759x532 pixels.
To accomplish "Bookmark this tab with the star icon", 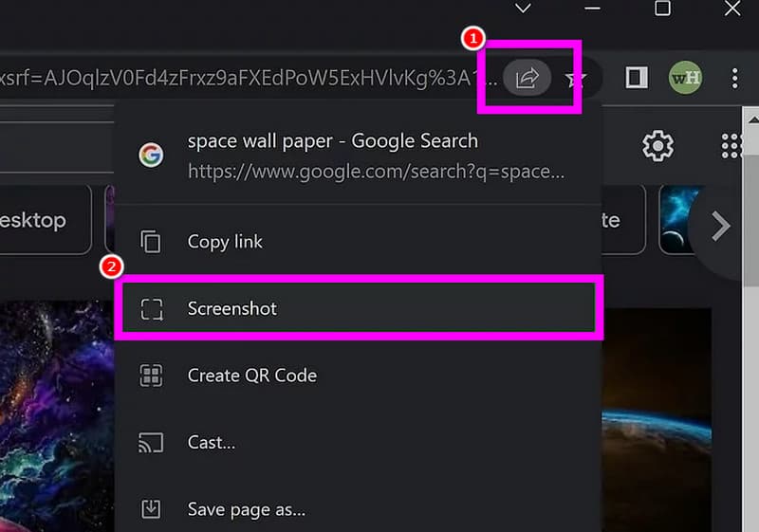I will click(x=575, y=78).
